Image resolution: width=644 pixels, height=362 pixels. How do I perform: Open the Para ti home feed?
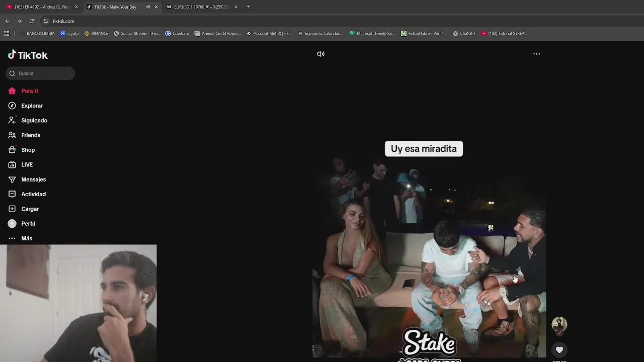(23, 91)
